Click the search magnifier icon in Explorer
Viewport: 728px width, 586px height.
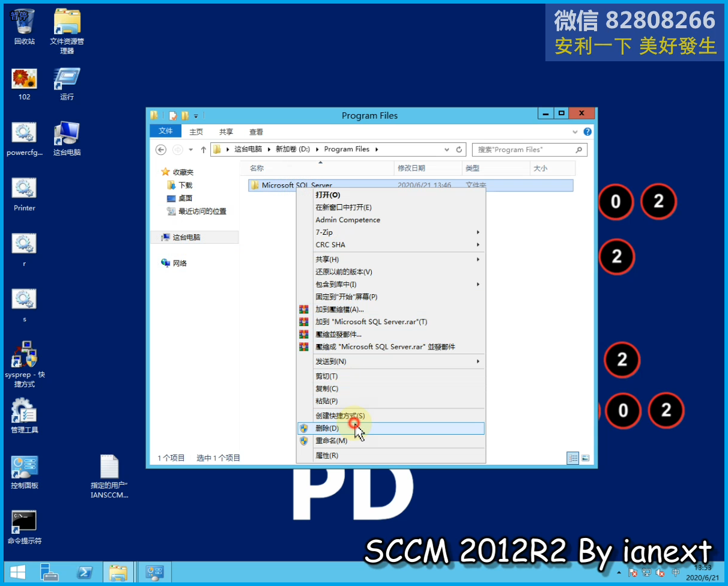579,150
